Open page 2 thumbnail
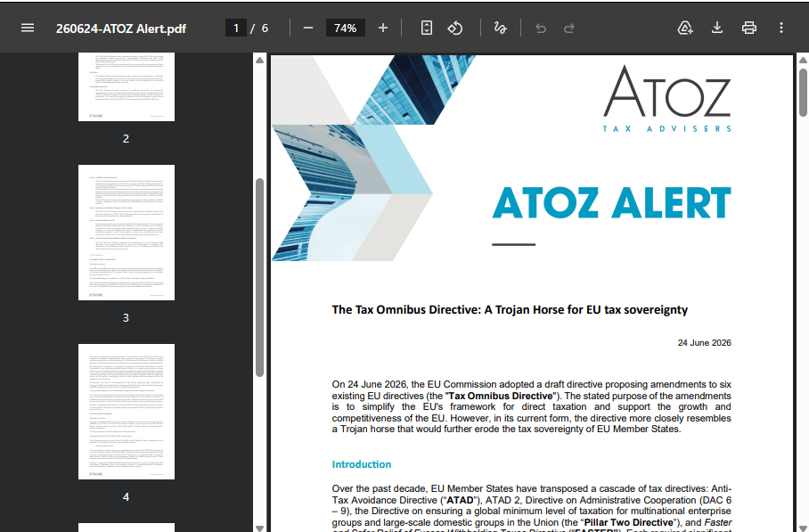Image resolution: width=809 pixels, height=532 pixels. click(x=127, y=86)
